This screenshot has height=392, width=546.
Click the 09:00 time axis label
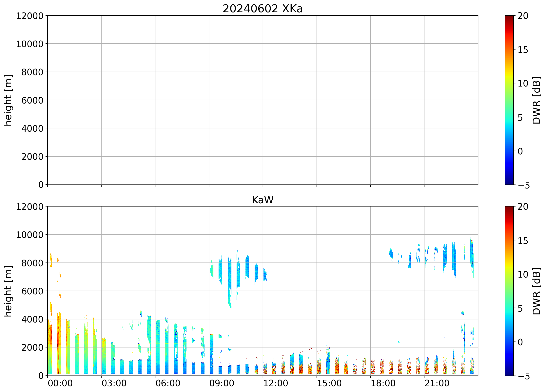coord(222,383)
